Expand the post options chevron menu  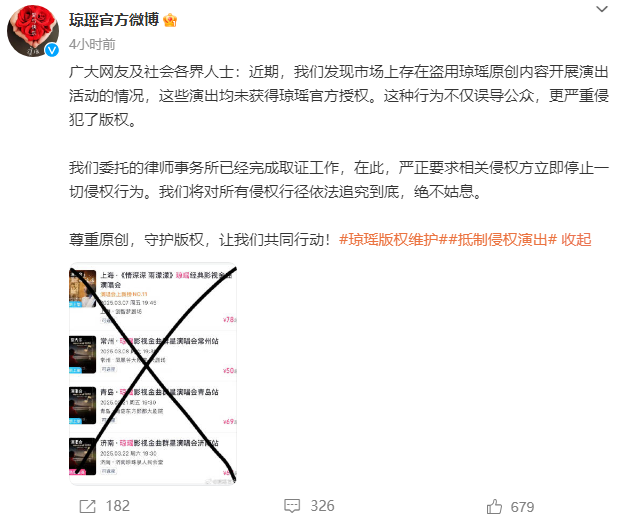pyautogui.click(x=602, y=9)
